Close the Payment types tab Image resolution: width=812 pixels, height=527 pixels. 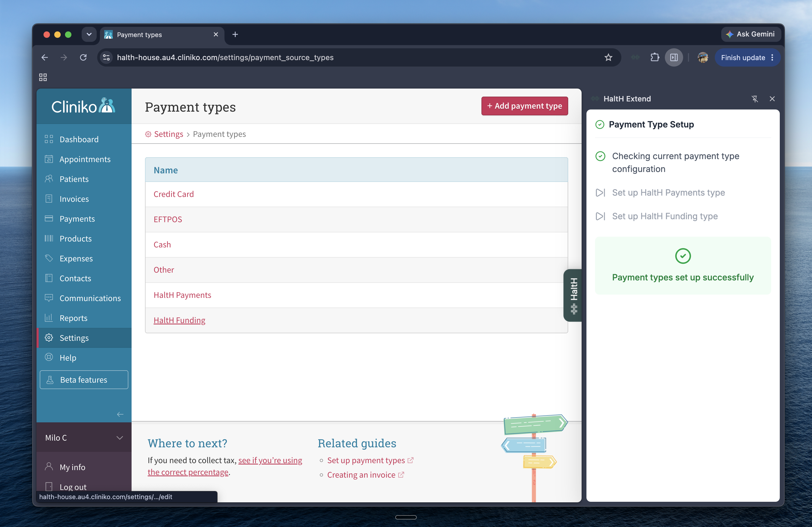pos(216,34)
